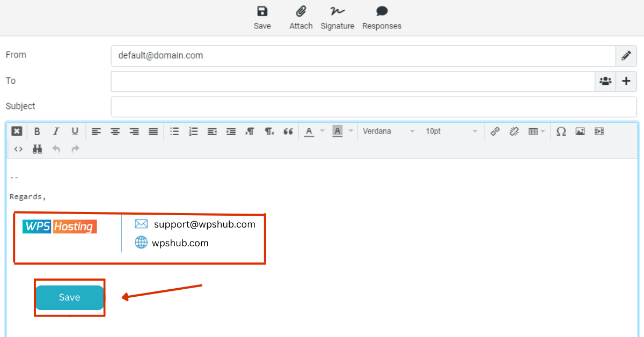The height and width of the screenshot is (337, 644).
Task: Expand the Verdana font family dropdown
Action: [x=389, y=131]
